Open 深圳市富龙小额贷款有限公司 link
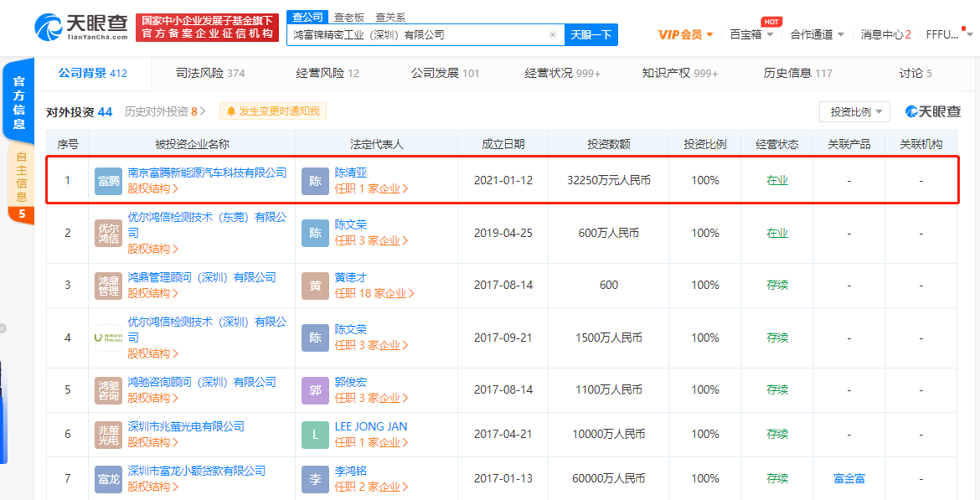Screen dimensions: 980x500 [196, 471]
